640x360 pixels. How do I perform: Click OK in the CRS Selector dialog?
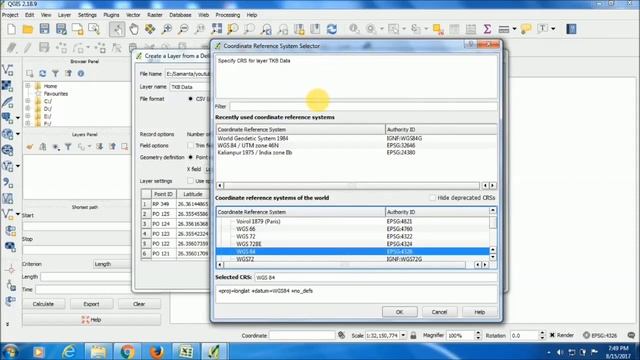(400, 312)
